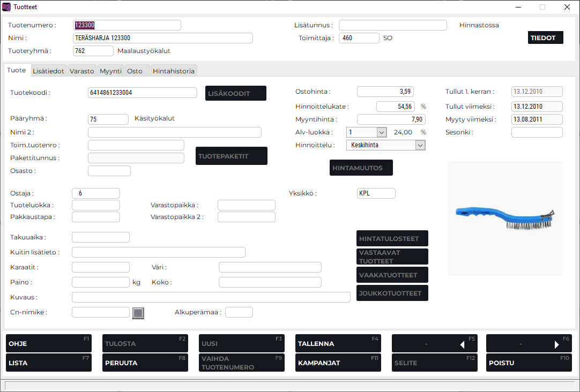Open the Alv-luokka dropdown
Image resolution: width=580 pixels, height=392 pixels.
381,132
